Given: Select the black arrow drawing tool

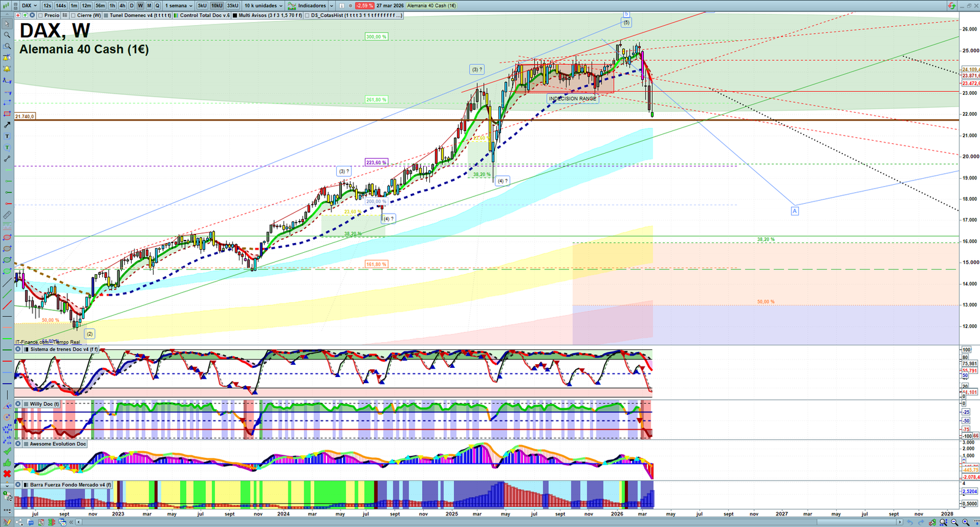Looking at the screenshot, I should (x=7, y=125).
